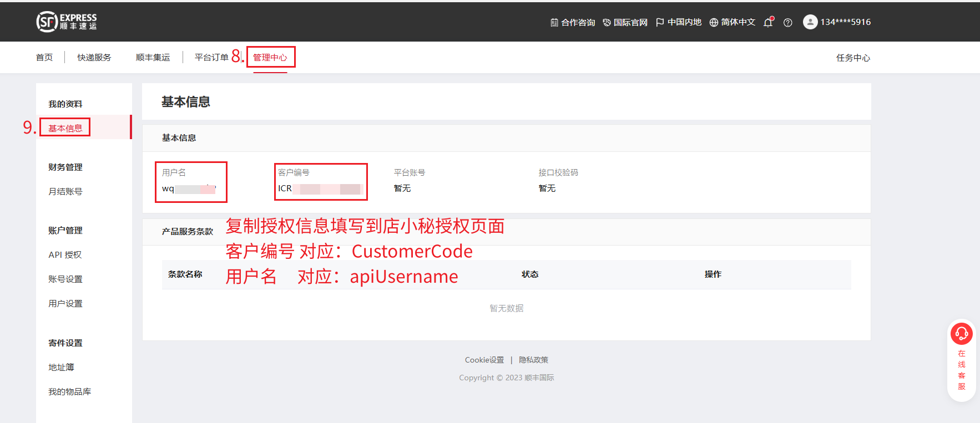Image resolution: width=980 pixels, height=423 pixels.
Task: Click the 状态 column header
Action: (530, 274)
